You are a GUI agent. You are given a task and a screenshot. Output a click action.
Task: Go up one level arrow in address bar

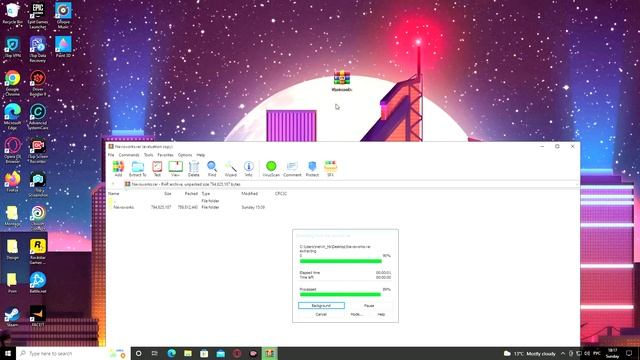pos(113,184)
